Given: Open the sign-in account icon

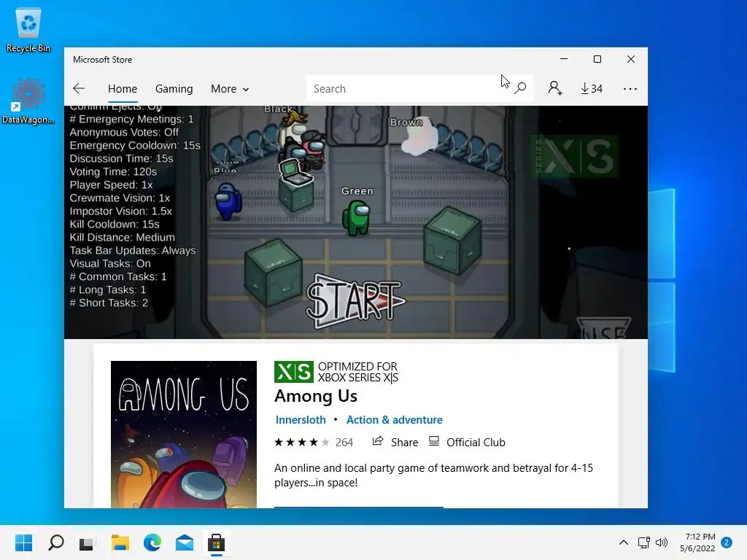Looking at the screenshot, I should click(x=554, y=88).
